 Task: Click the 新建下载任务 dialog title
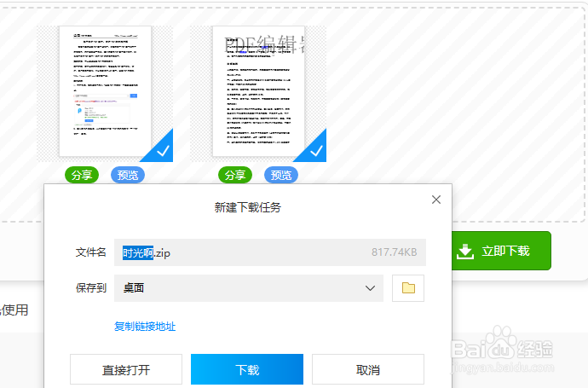(247, 207)
